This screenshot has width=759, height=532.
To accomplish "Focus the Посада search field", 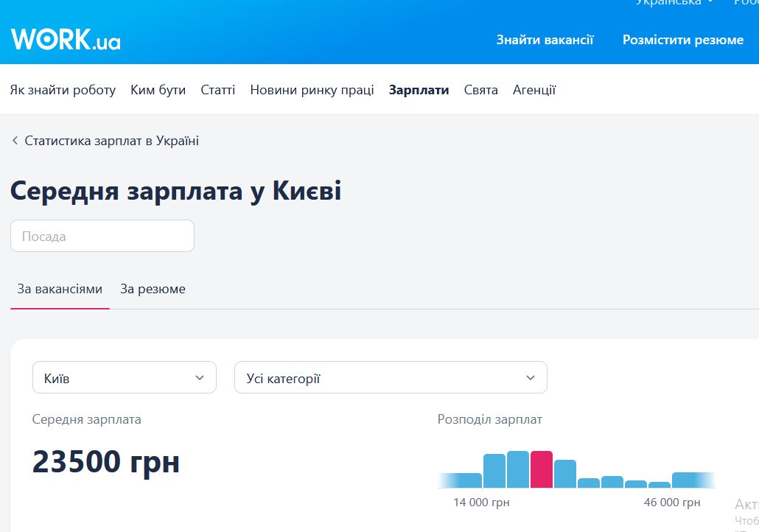I will [x=102, y=236].
